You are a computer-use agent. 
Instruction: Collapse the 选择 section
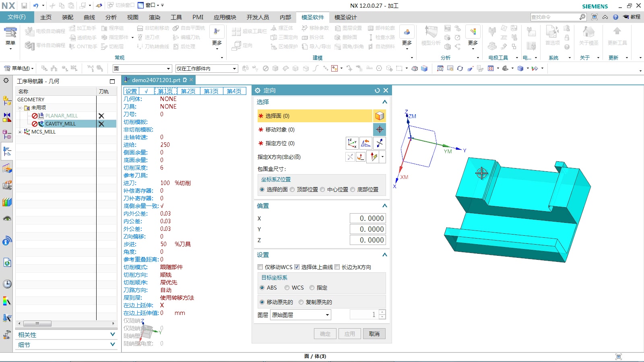[x=384, y=102]
